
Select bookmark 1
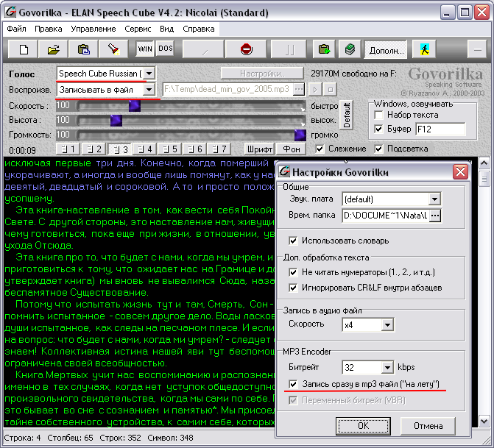click(68, 149)
